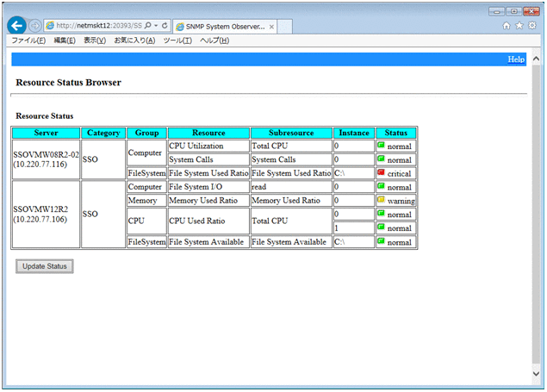Open the Home page icon
The image size is (547, 392).
tap(507, 26)
